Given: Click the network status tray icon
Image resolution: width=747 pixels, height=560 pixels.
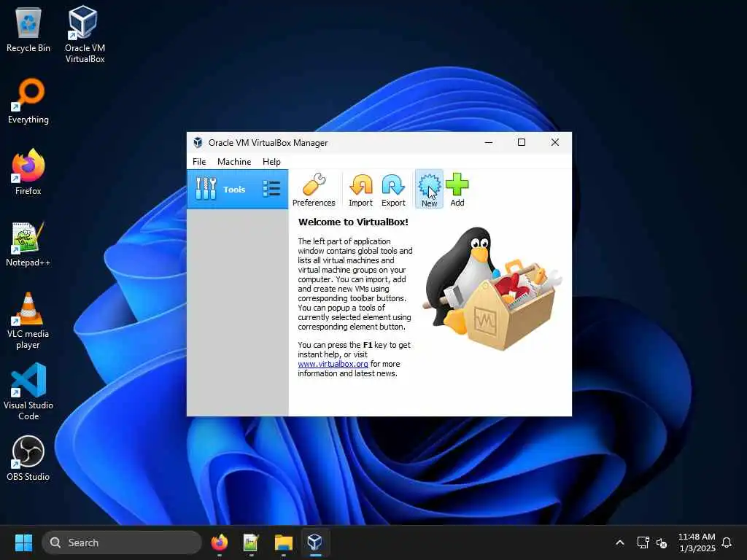Looking at the screenshot, I should pyautogui.click(x=643, y=542).
